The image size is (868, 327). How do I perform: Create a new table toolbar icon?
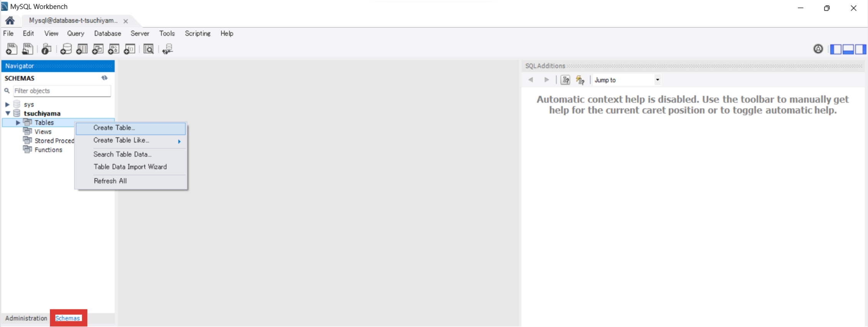[82, 49]
